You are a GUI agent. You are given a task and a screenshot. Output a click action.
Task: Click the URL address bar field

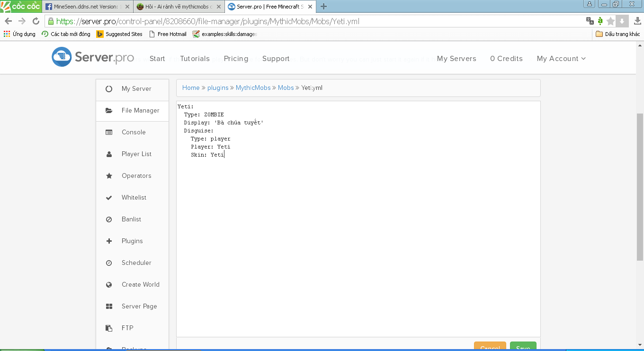314,21
